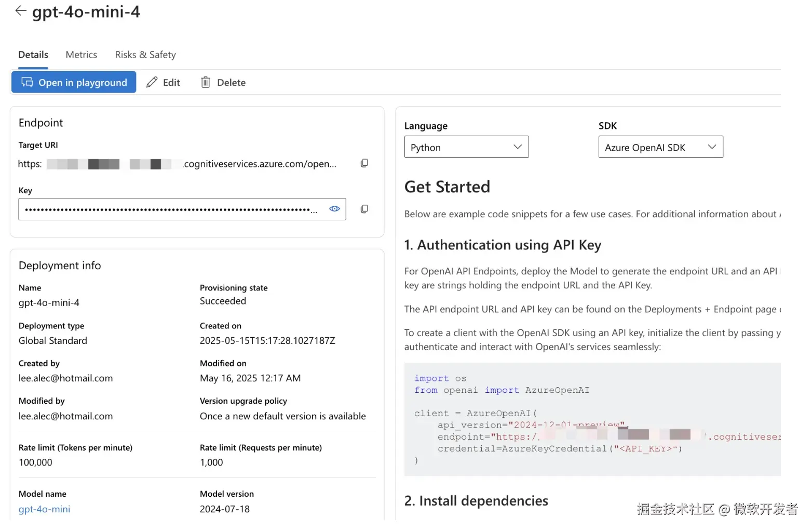Screen dimensions: 812x530
Task: Switch to the Details tab
Action: tap(33, 55)
